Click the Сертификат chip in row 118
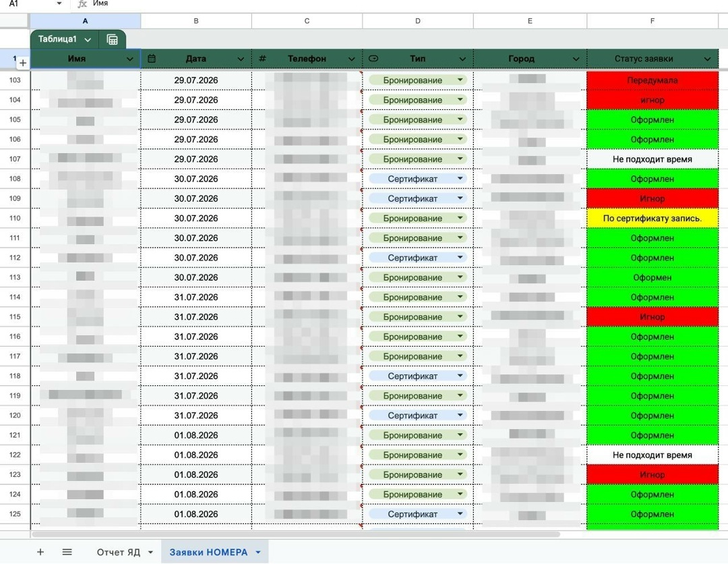728x564 pixels. (x=418, y=376)
